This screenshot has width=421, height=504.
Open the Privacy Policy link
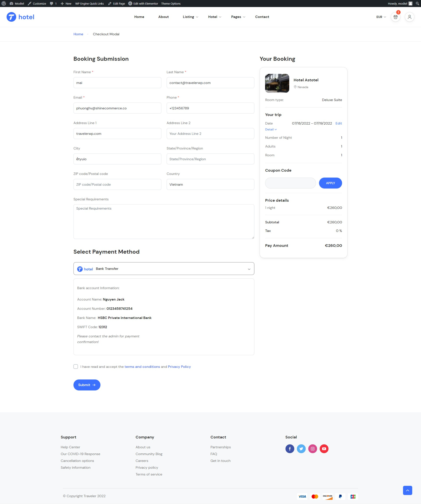(x=179, y=367)
